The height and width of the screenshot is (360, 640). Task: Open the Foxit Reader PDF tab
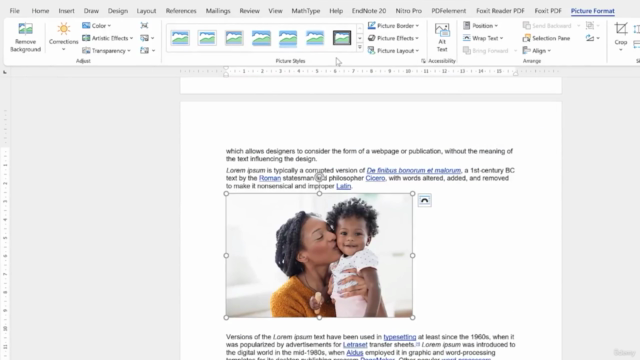click(500, 11)
